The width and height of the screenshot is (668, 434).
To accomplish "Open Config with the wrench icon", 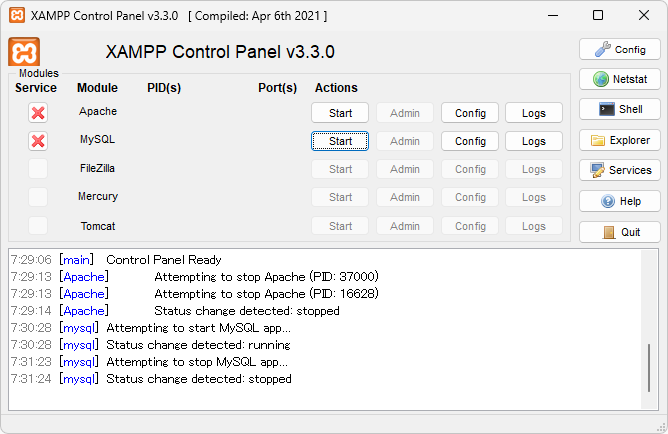I will 619,49.
